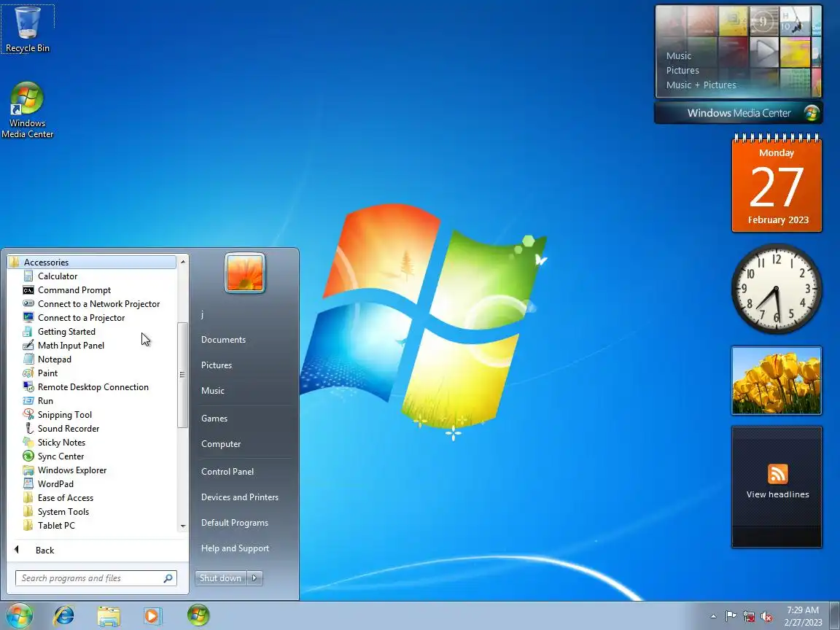Launch Windows Media Player from taskbar
Viewport: 840px width, 630px height.
pyautogui.click(x=152, y=616)
